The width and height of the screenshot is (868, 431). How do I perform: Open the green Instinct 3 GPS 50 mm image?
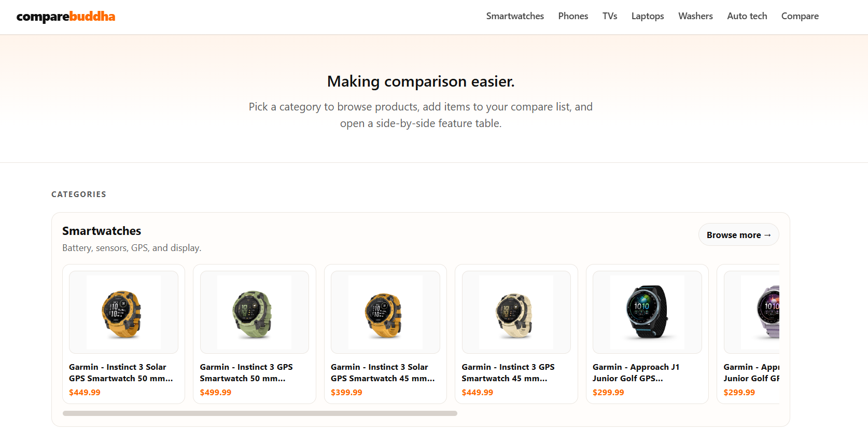tap(254, 312)
